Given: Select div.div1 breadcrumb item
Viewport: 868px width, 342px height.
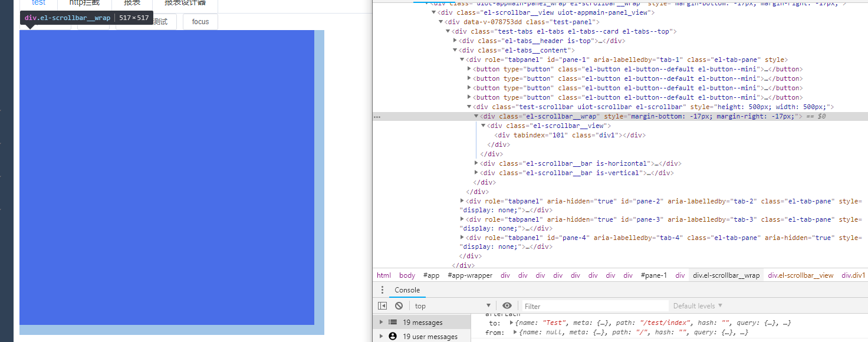Looking at the screenshot, I should tap(853, 275).
